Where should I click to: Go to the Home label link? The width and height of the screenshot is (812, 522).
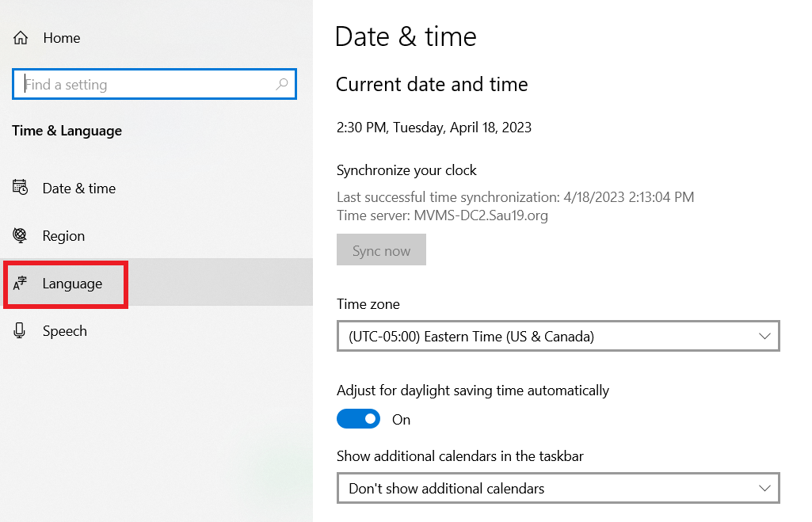[x=62, y=38]
